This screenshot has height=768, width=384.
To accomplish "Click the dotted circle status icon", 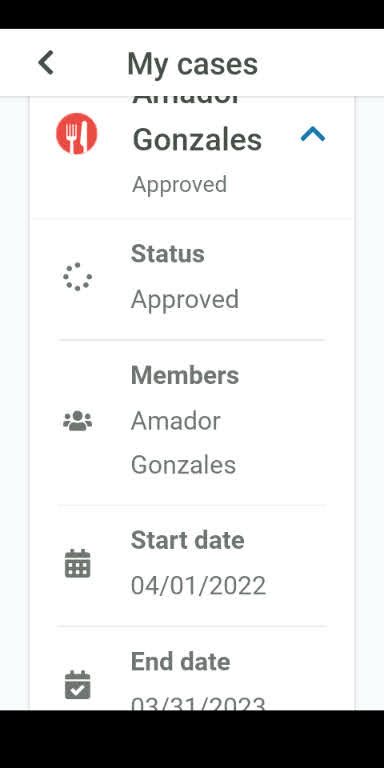I will [x=77, y=277].
